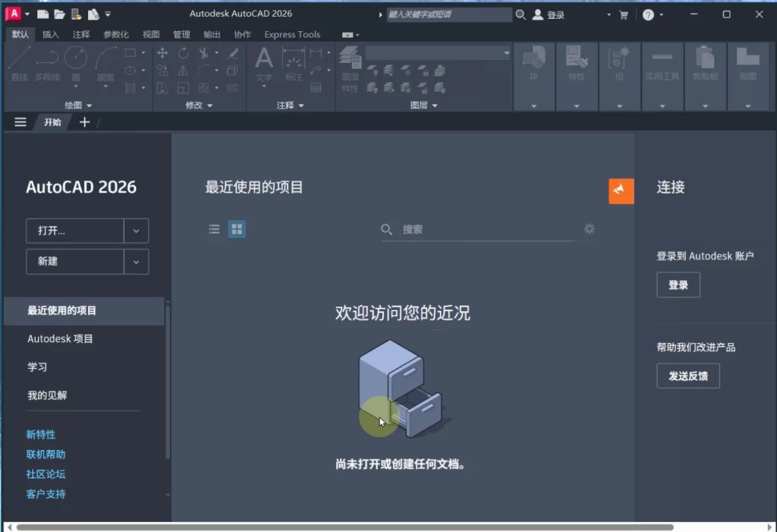Screen dimensions: 777x532
Task: Click the orange announcements megaphone icon
Action: pyautogui.click(x=621, y=191)
